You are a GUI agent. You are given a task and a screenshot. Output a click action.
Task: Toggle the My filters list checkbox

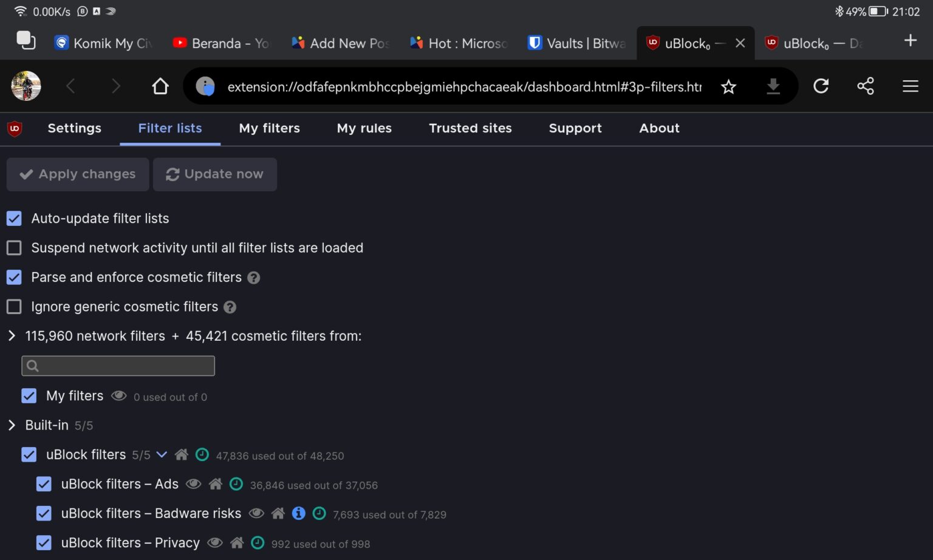point(29,396)
